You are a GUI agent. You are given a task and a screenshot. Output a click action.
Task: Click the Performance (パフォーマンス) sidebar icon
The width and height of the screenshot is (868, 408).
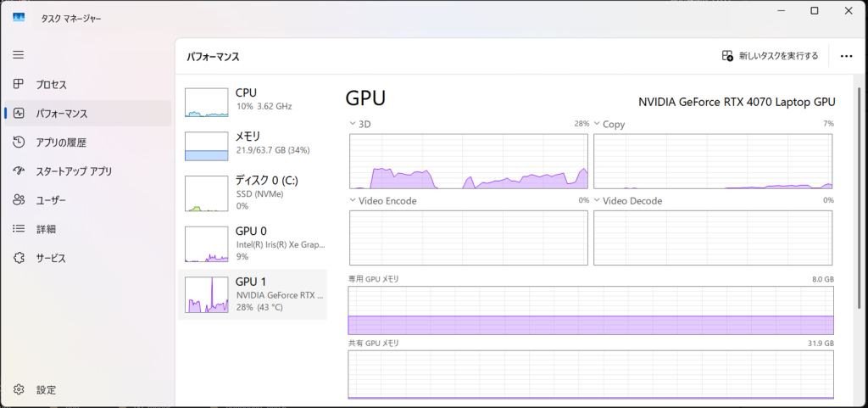pyautogui.click(x=19, y=114)
